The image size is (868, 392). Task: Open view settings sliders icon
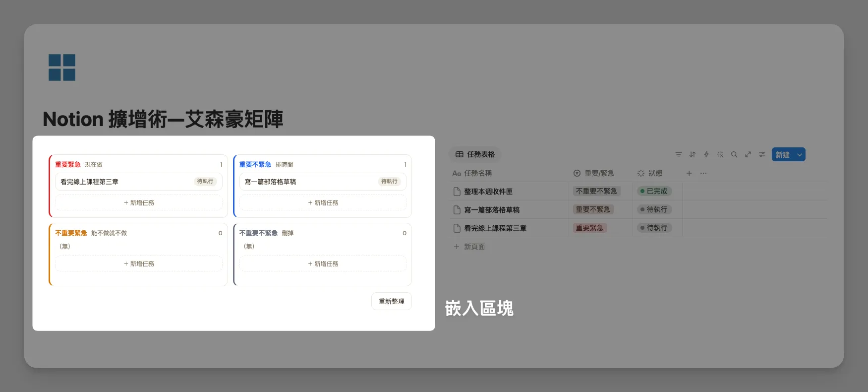(761, 154)
